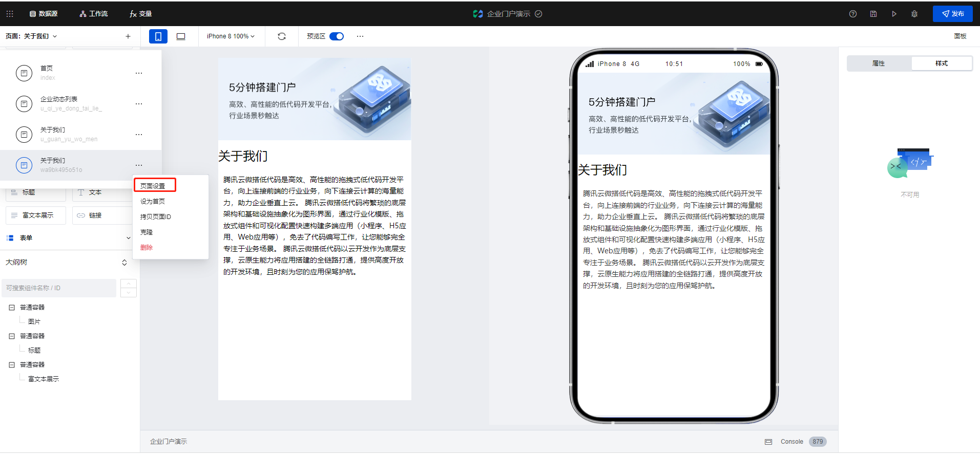The height and width of the screenshot is (456, 980).
Task: Focus the 可搜索组件名称 / ID search field
Action: coord(59,288)
